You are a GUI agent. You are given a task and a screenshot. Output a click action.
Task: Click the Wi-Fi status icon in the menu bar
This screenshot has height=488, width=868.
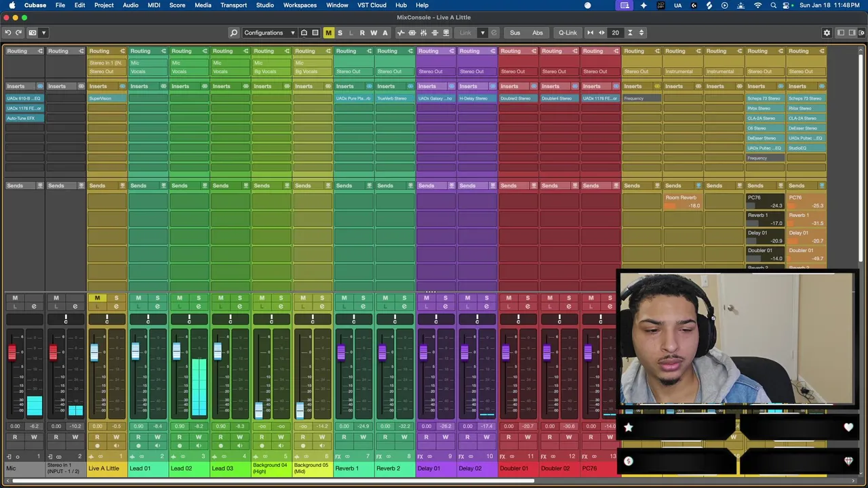click(757, 5)
